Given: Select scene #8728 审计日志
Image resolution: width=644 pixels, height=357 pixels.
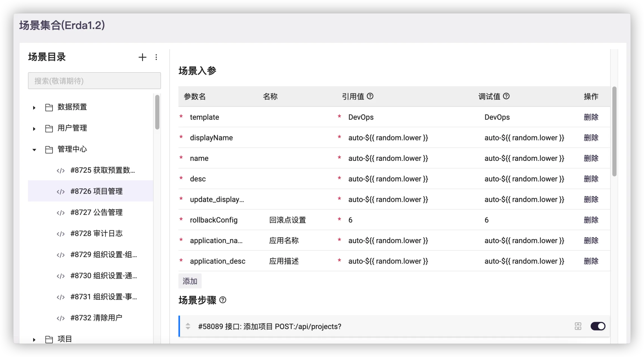Looking at the screenshot, I should click(96, 234).
